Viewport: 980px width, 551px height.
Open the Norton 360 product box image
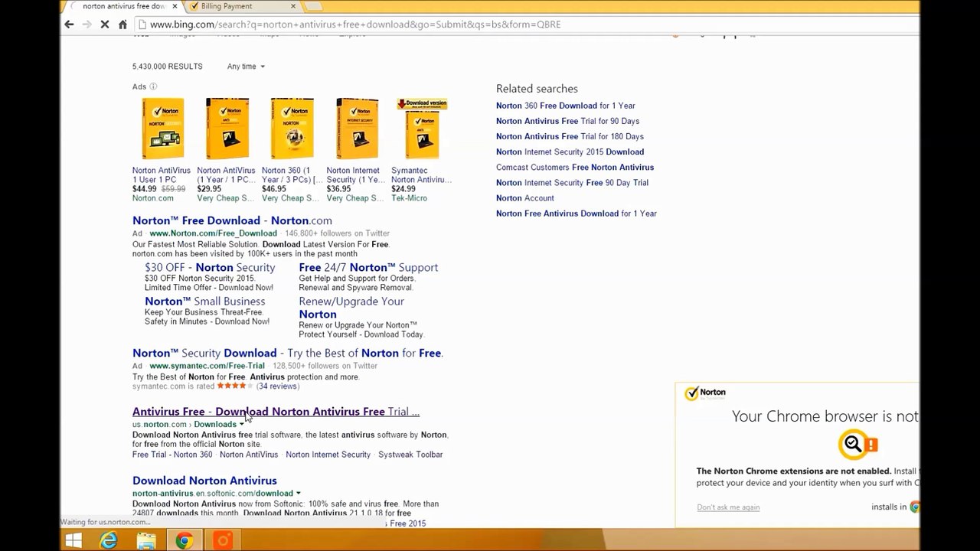292,129
